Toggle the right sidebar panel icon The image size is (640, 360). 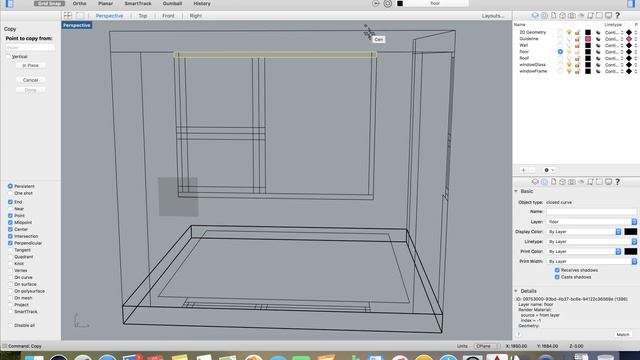tap(631, 4)
